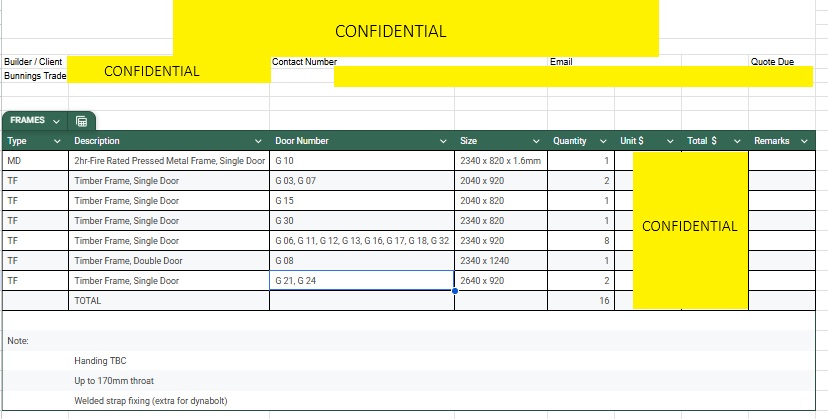Select the 'G 03, G 07' cell
828x419 pixels.
coord(362,181)
